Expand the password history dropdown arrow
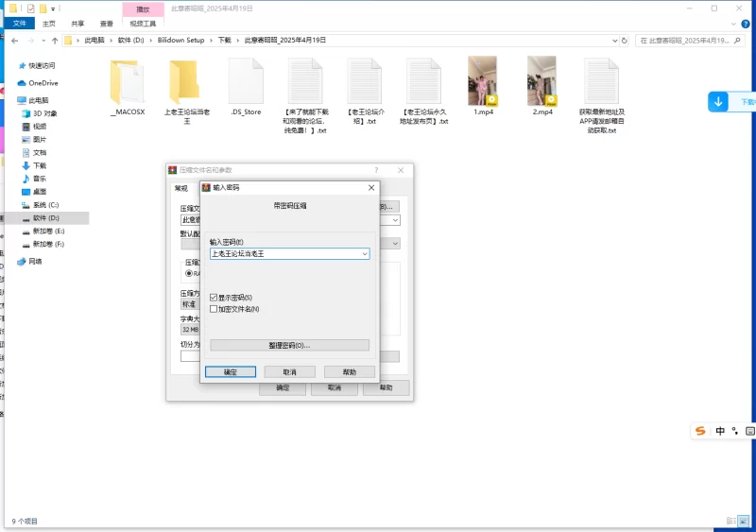The height and width of the screenshot is (532, 756). click(x=364, y=254)
